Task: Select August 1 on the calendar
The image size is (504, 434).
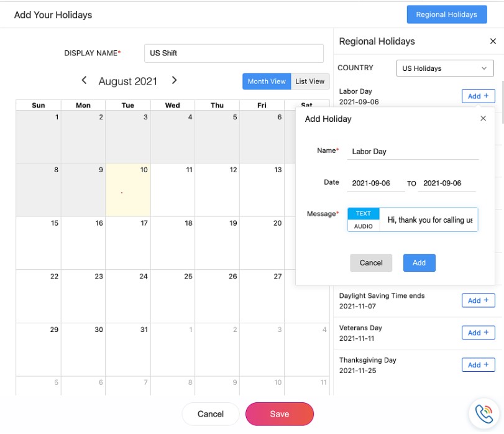Action: pos(39,136)
